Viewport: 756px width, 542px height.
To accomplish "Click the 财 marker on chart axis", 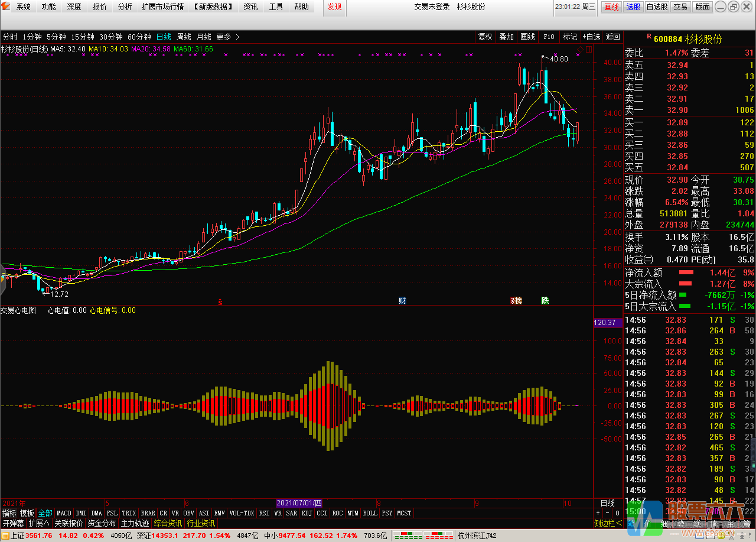I will [x=402, y=300].
